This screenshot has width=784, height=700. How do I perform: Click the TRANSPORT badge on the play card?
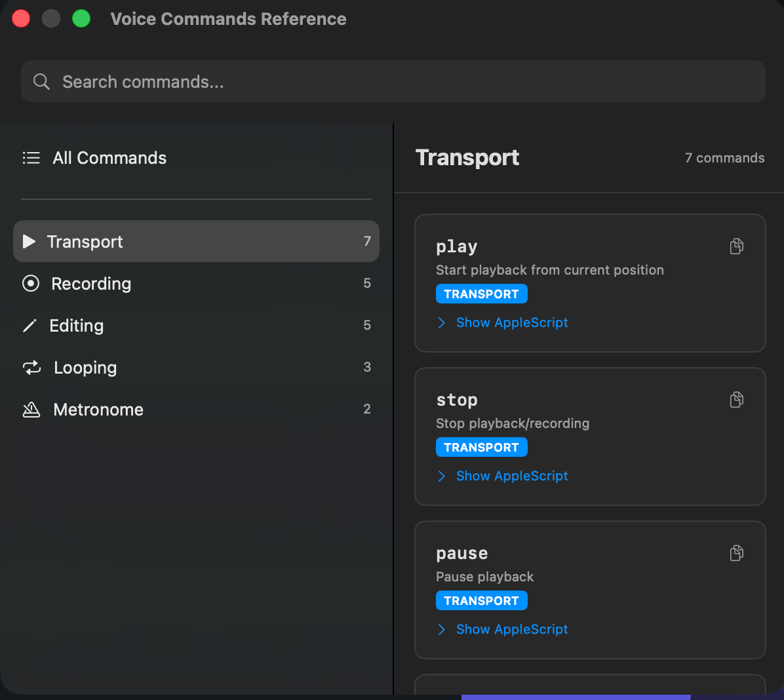[x=482, y=294]
